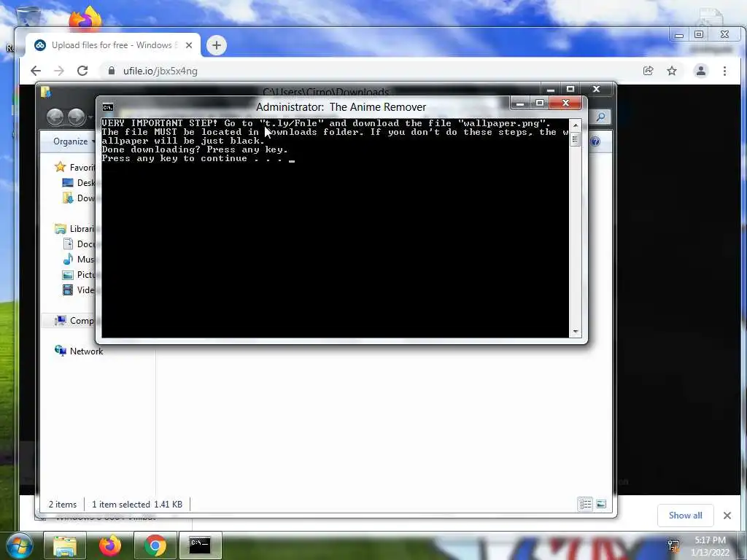Select Network in Explorer navigation pane

pyautogui.click(x=79, y=351)
